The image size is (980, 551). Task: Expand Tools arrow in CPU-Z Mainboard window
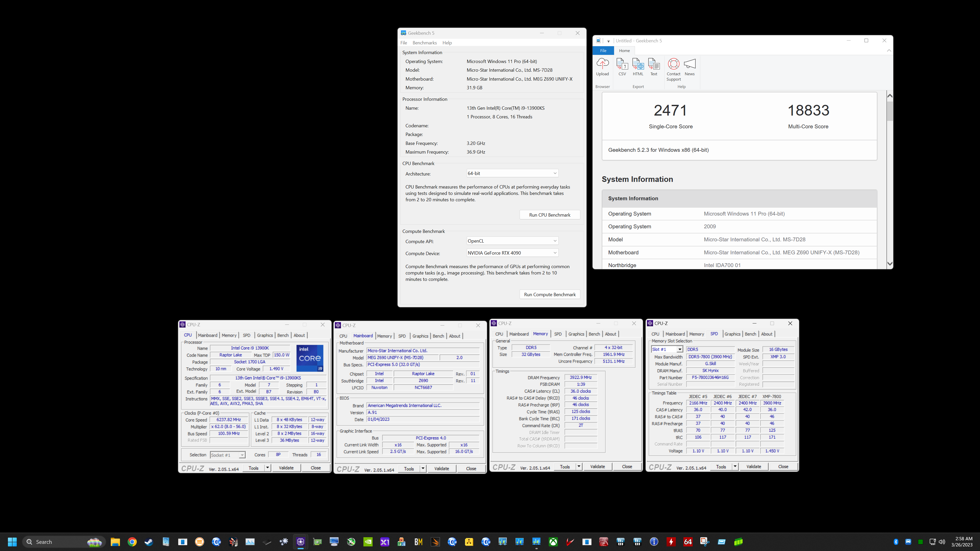pos(423,469)
